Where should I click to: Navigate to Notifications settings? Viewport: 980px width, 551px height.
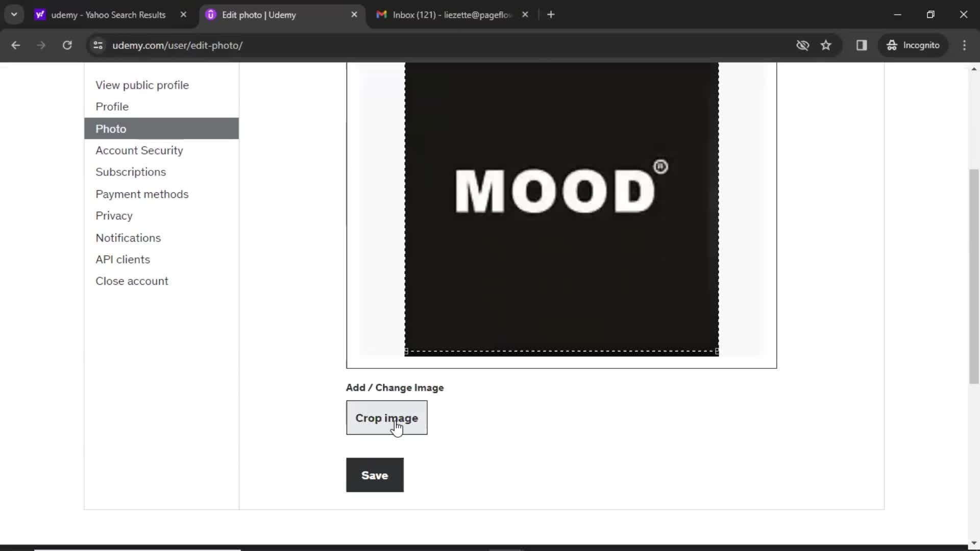[128, 237]
